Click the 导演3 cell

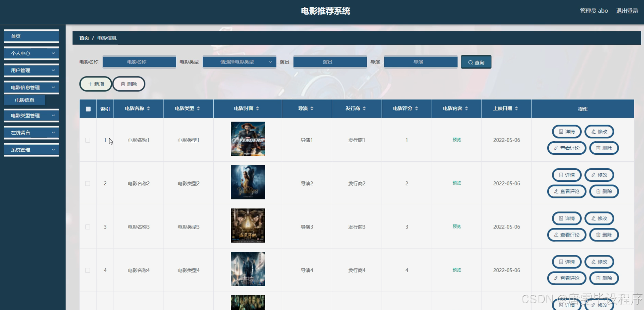point(307,227)
